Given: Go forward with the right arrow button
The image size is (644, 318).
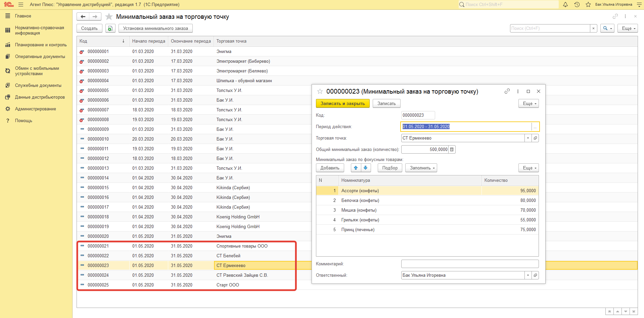Looking at the screenshot, I should (x=95, y=16).
